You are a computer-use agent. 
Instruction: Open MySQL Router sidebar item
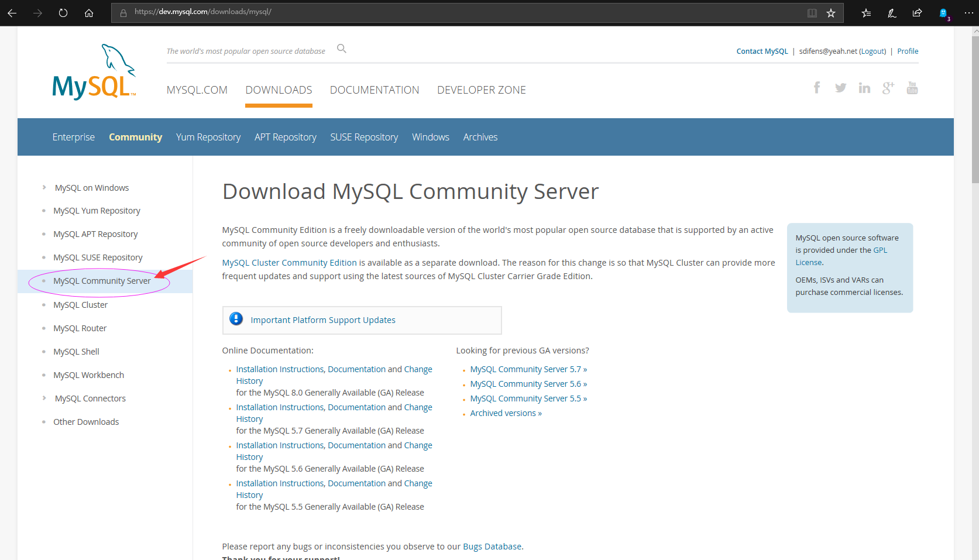tap(80, 328)
